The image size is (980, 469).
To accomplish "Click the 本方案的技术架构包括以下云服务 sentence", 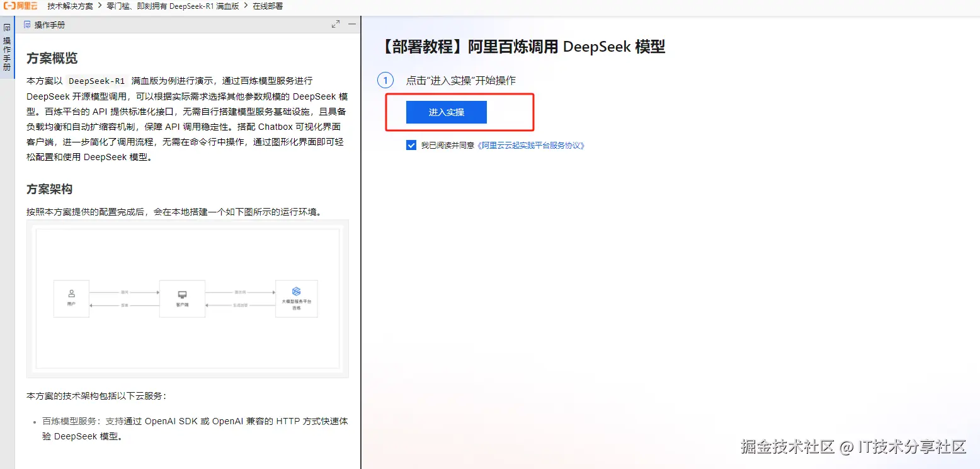I will (97, 396).
